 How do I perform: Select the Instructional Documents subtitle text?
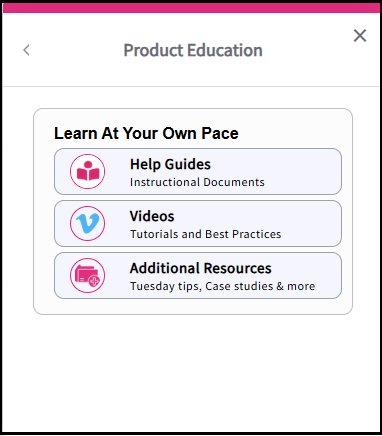[197, 182]
